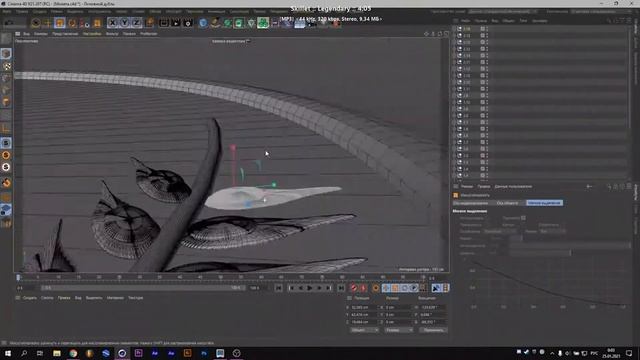640x360 pixels.
Task: Open Tags menu in Object Manager
Action: (523, 21)
